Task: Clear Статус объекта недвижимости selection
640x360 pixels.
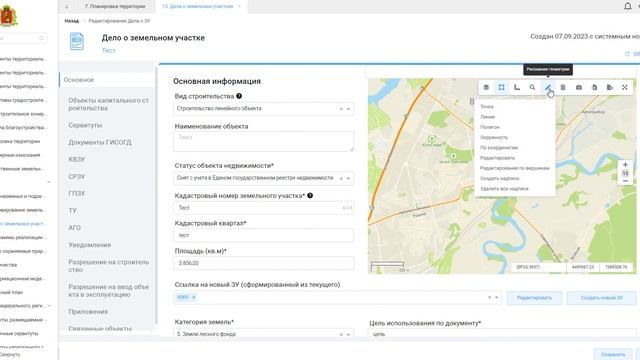Action: point(341,178)
